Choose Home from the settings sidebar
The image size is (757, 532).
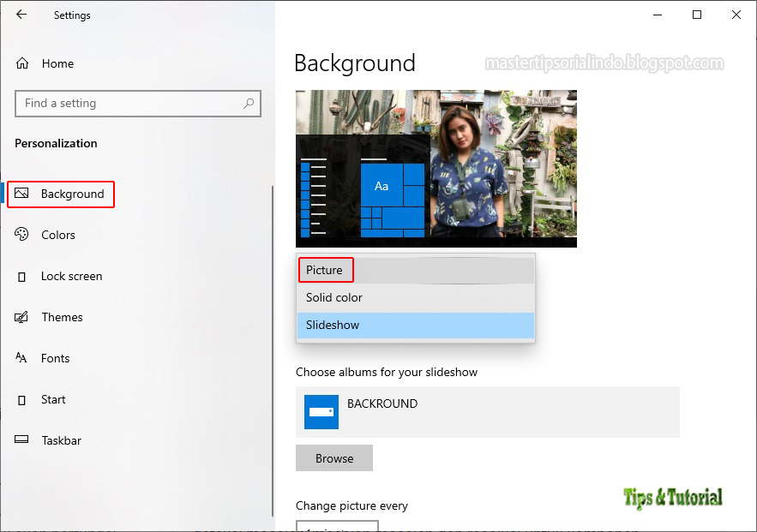click(58, 63)
